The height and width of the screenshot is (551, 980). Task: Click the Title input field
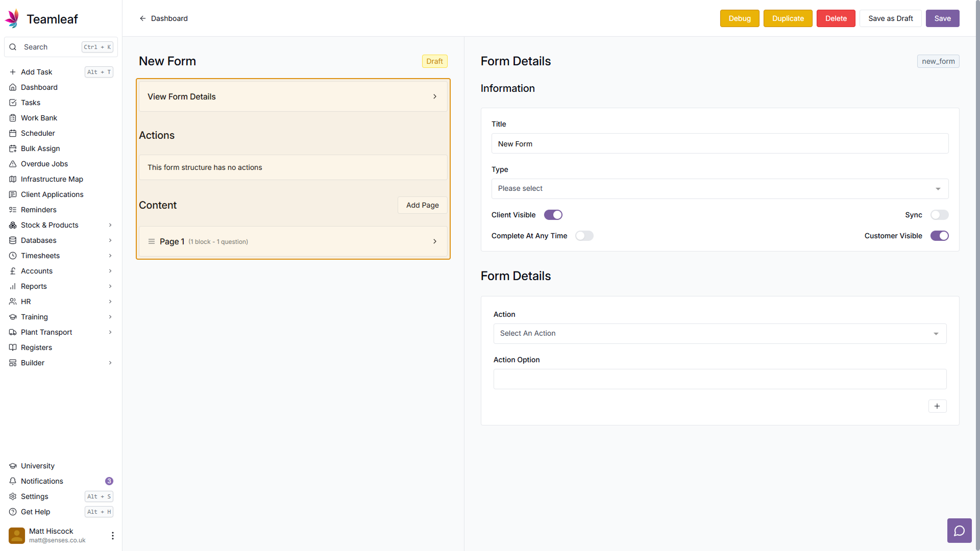pos(720,144)
